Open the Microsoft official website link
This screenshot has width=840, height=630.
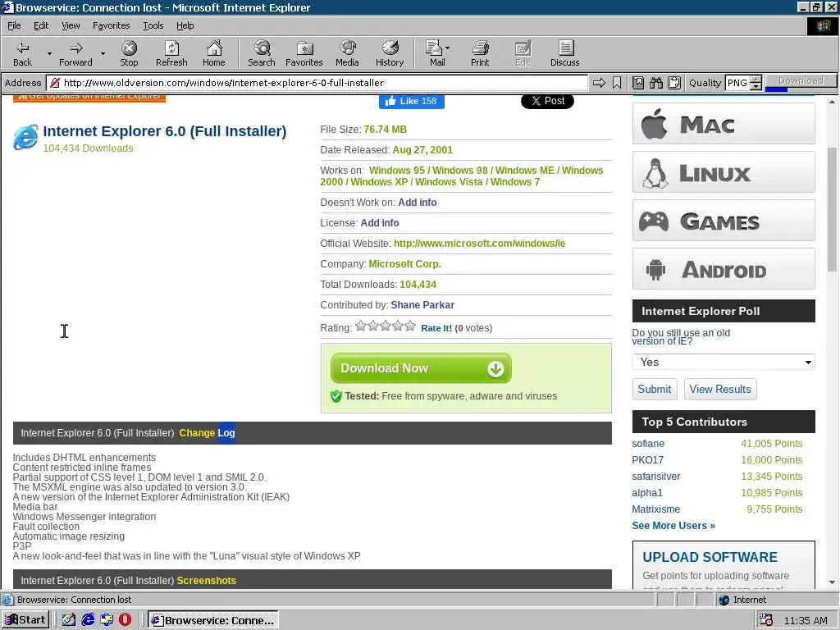tap(479, 243)
